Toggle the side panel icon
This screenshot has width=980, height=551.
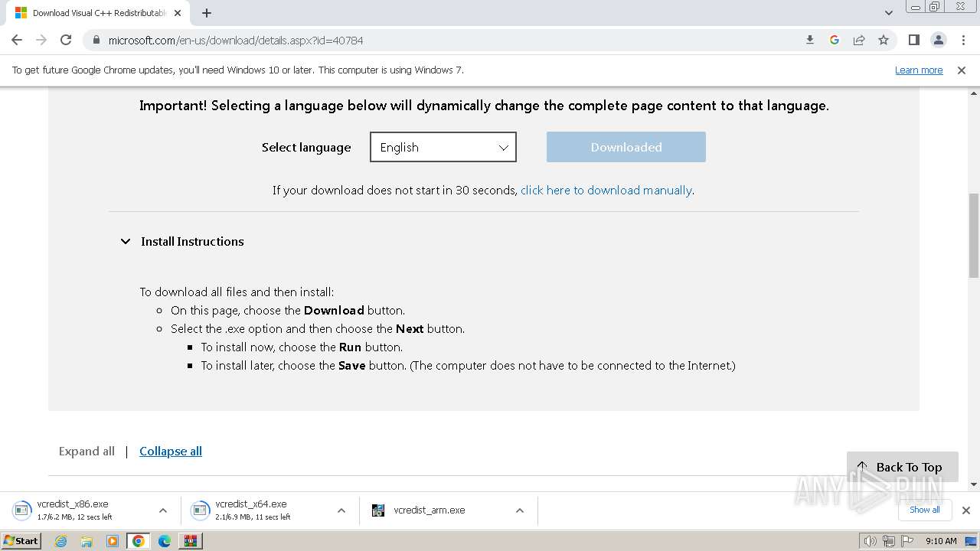pos(913,40)
